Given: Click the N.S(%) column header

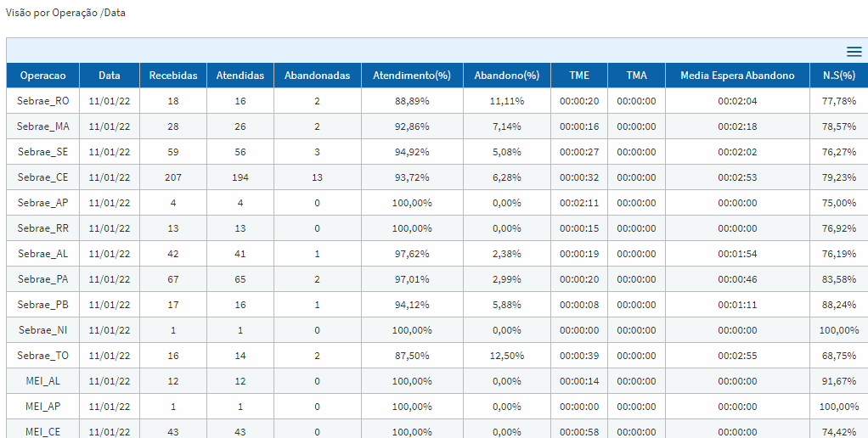Looking at the screenshot, I should point(839,76).
